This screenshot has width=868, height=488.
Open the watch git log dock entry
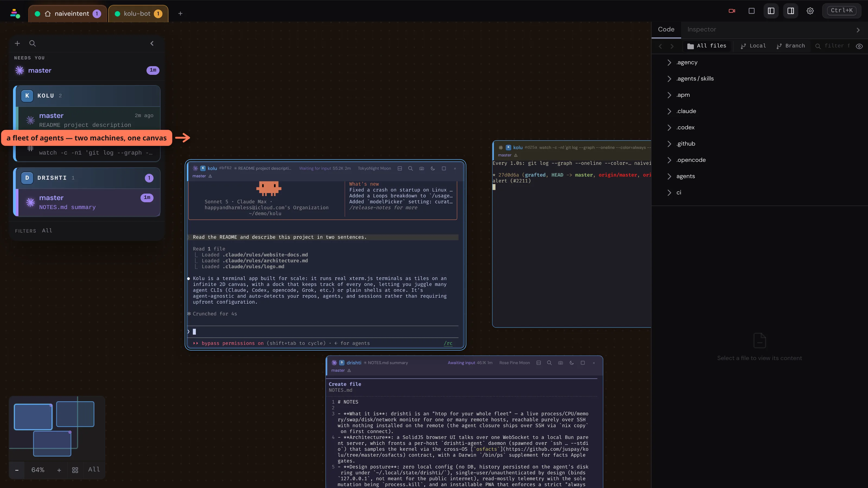tap(89, 153)
